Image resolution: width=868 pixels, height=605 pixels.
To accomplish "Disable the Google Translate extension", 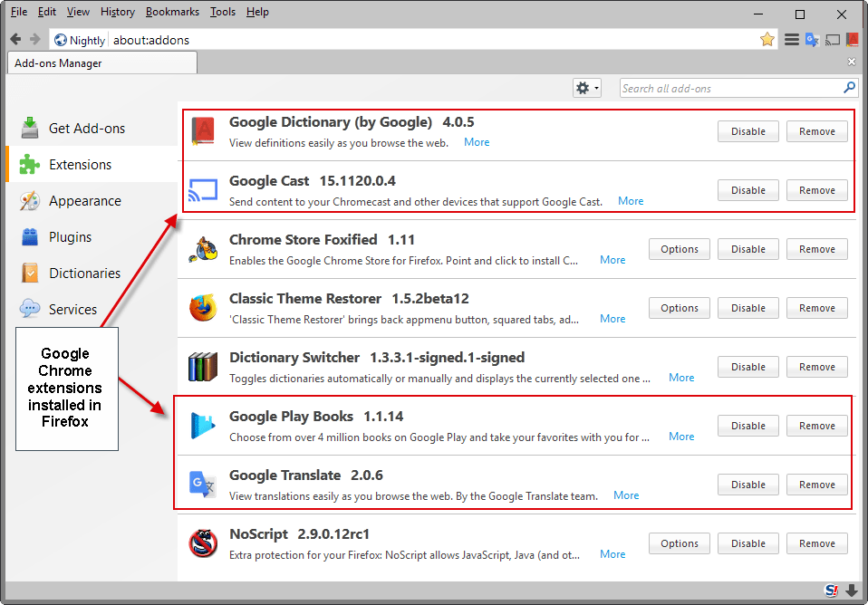I will coord(748,485).
